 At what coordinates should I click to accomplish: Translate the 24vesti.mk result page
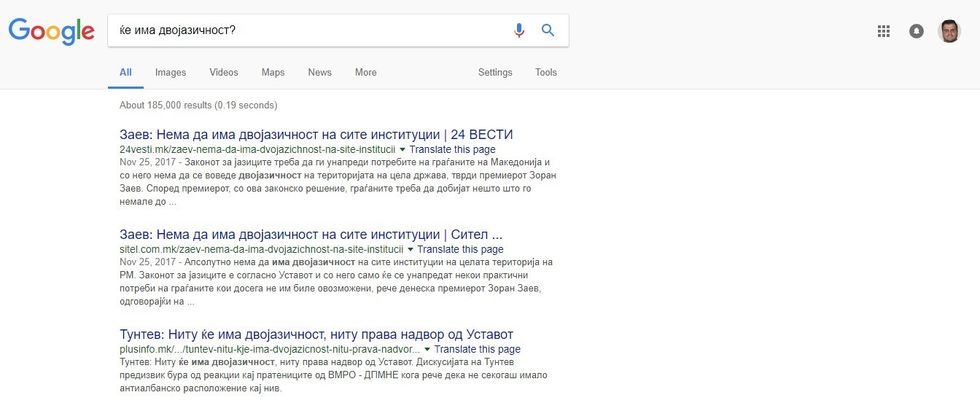[x=452, y=150]
